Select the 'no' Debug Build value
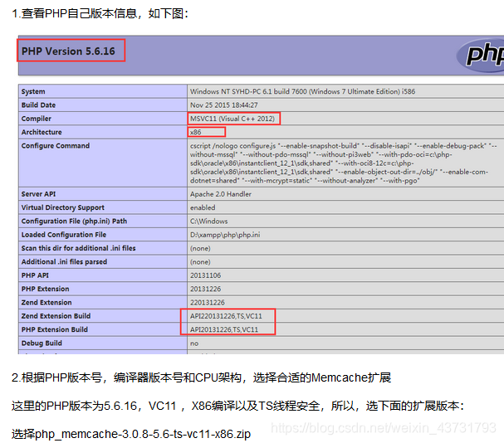The image size is (504, 443). [194, 343]
